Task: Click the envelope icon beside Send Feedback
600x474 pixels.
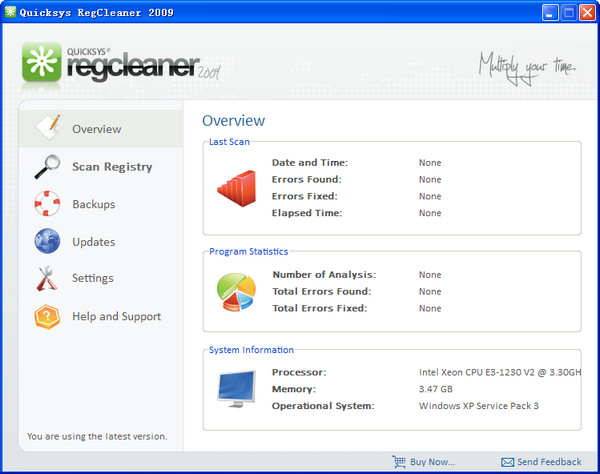Action: click(507, 463)
